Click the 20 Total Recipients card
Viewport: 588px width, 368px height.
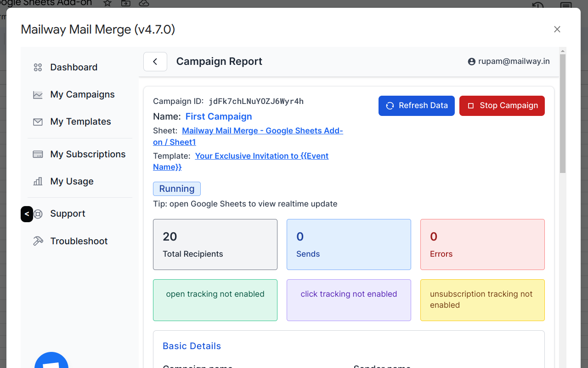[215, 244]
